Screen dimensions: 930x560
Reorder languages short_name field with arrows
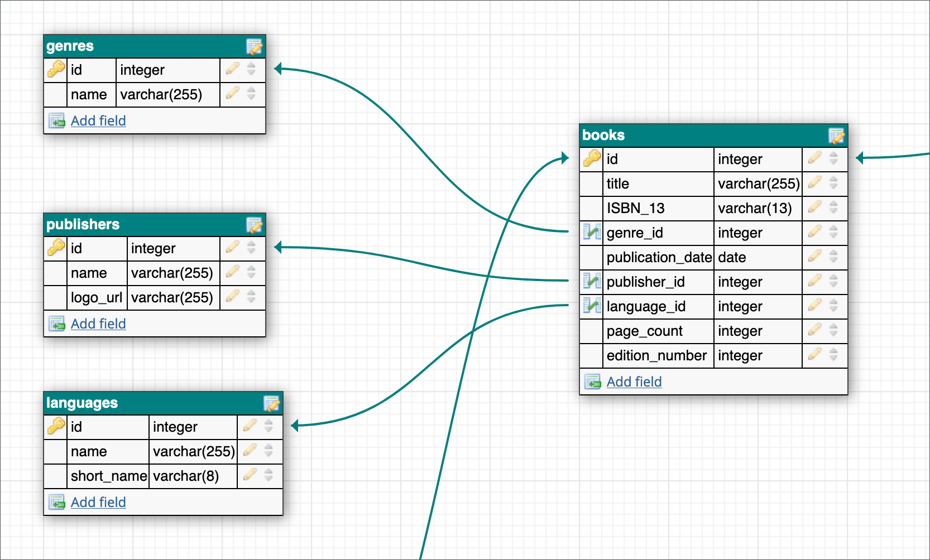[x=269, y=475]
